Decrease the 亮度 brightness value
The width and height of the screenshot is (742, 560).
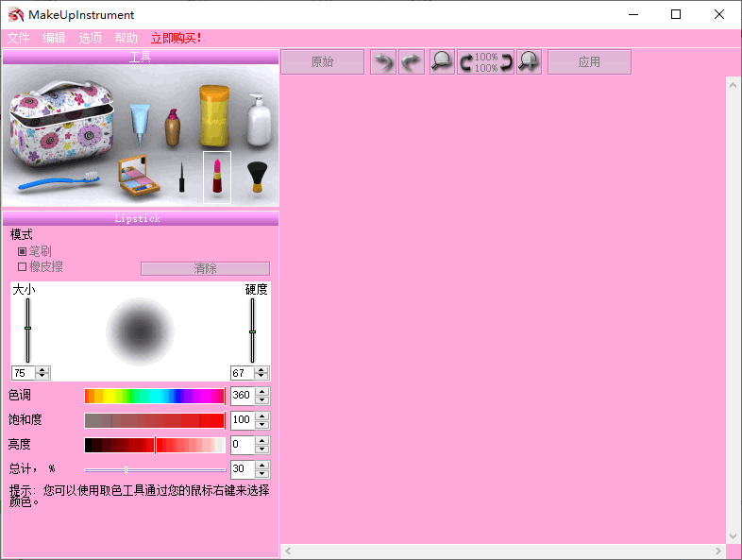click(x=262, y=450)
